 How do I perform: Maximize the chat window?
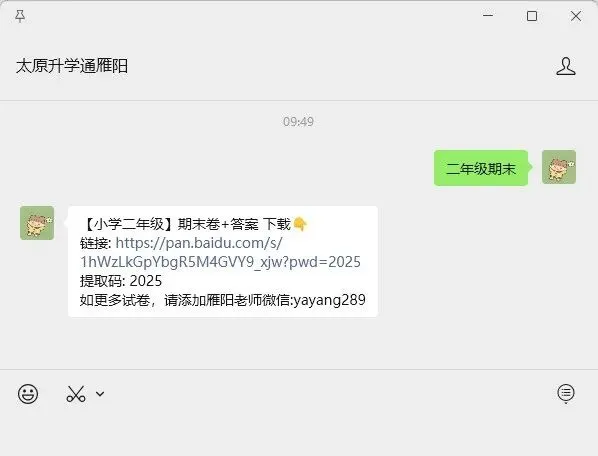point(532,16)
